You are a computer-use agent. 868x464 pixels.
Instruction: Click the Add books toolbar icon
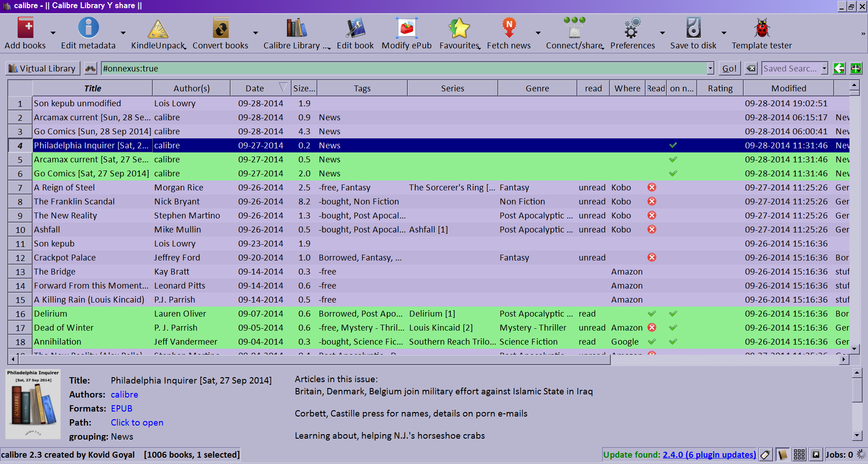(x=25, y=28)
